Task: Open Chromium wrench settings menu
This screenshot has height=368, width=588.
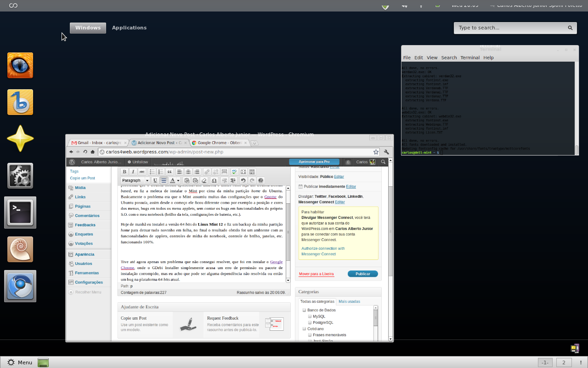Action: tap(386, 152)
